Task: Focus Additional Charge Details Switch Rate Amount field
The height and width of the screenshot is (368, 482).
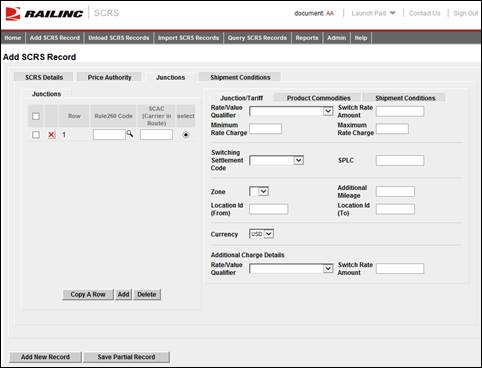Action: (x=400, y=269)
